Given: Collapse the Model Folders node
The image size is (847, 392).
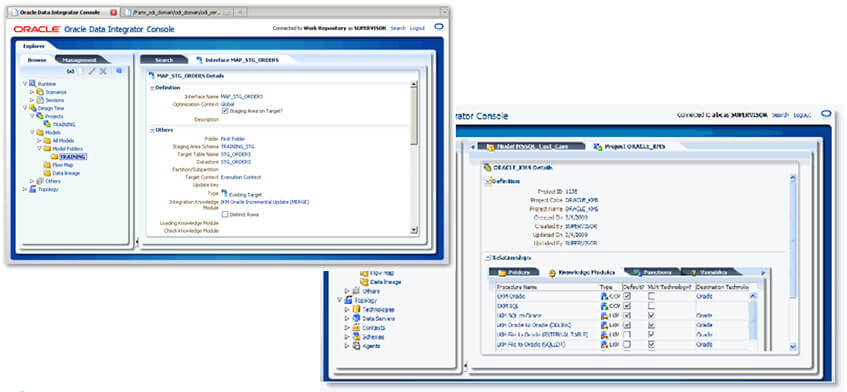Looking at the screenshot, I should 39,148.
